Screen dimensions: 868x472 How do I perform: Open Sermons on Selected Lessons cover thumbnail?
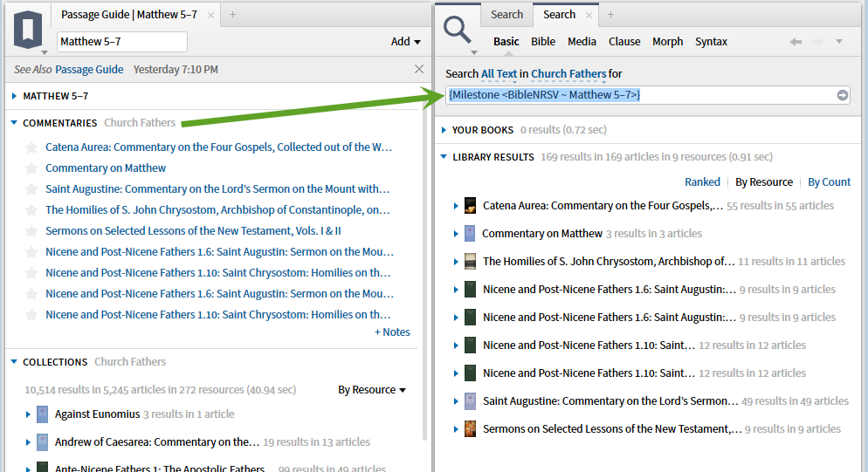coord(470,429)
